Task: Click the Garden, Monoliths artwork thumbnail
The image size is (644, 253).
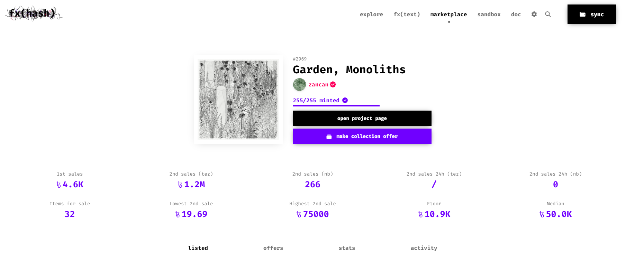Action: (238, 100)
